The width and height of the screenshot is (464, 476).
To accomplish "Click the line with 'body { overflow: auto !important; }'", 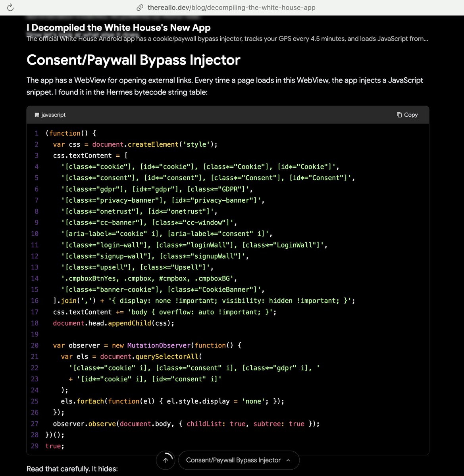I will (165, 312).
